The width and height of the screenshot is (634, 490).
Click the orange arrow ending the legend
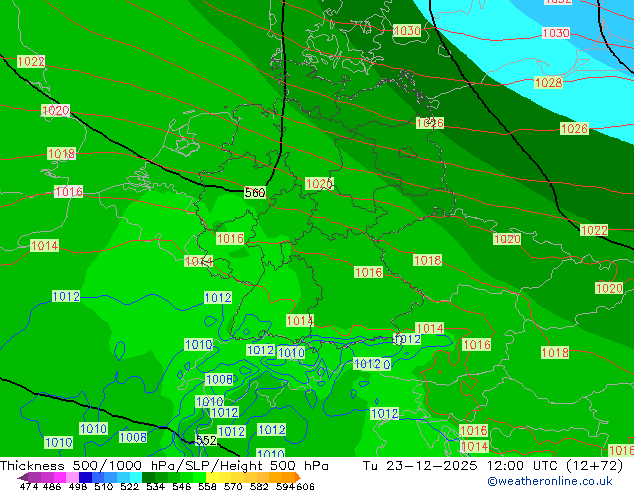(x=298, y=477)
